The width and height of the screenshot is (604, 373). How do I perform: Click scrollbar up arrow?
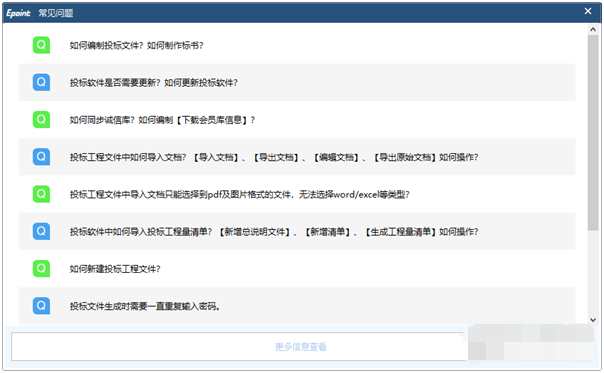pos(593,29)
